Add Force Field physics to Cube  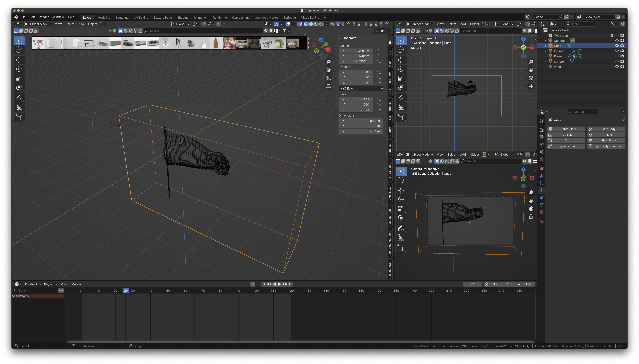tap(566, 129)
